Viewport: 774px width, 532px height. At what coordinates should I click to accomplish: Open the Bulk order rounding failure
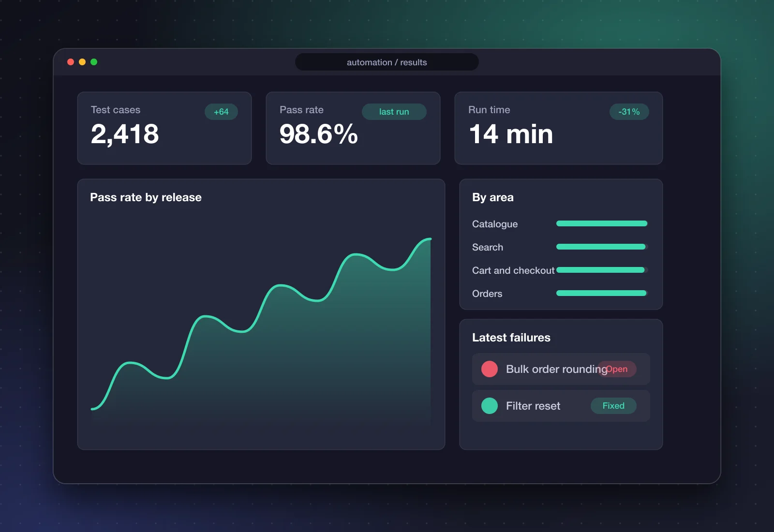coord(561,369)
